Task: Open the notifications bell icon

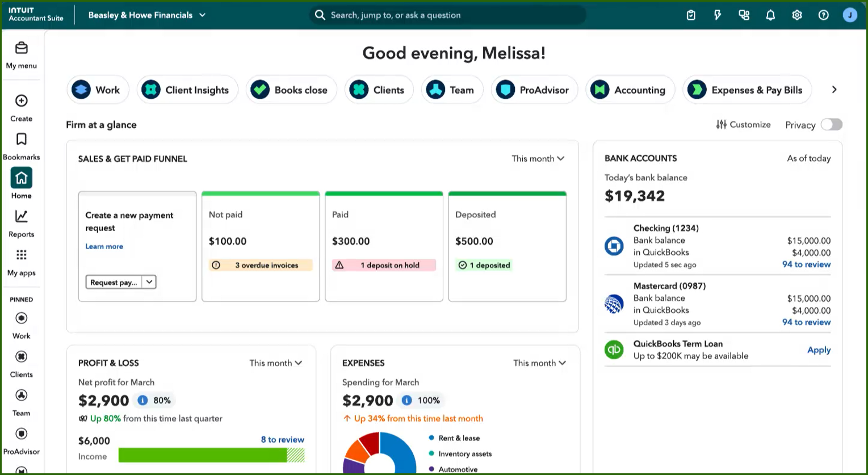Action: click(x=770, y=15)
